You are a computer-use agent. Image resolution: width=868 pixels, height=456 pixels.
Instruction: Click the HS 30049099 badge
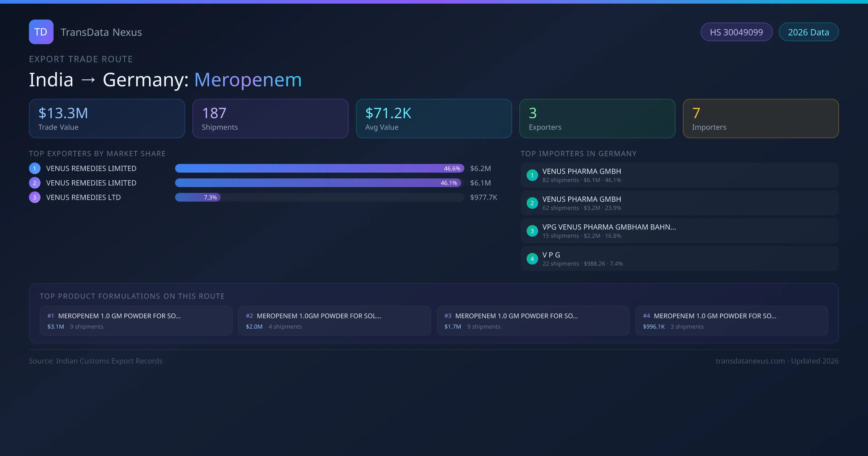[x=736, y=32]
